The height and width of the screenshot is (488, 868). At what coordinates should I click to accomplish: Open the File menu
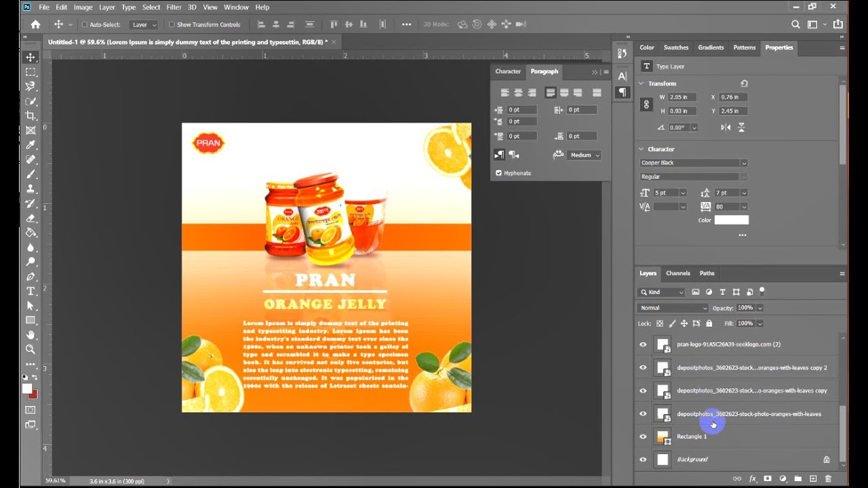tap(44, 7)
